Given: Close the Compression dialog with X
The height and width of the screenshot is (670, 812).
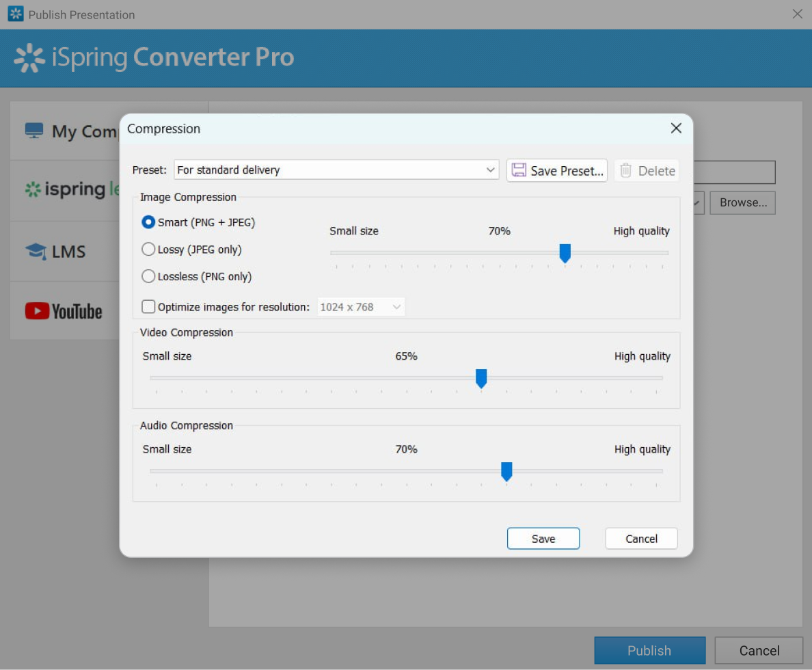Looking at the screenshot, I should (676, 128).
